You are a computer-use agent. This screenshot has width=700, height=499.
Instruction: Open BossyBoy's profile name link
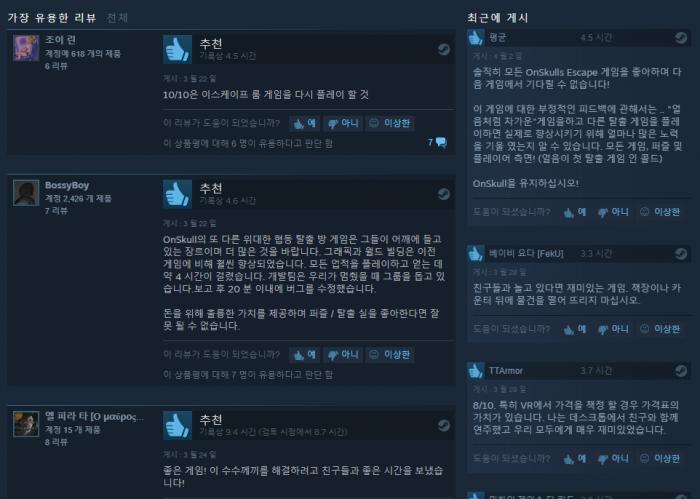click(x=67, y=185)
